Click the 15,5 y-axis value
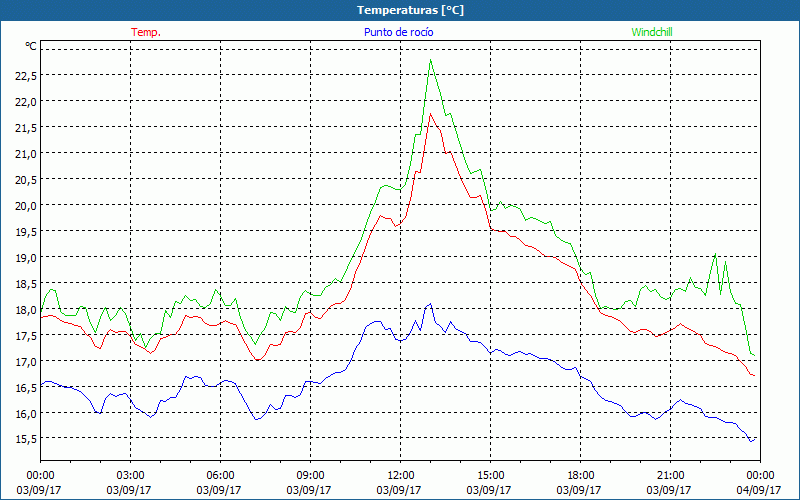The height and width of the screenshot is (500, 800). point(26,439)
